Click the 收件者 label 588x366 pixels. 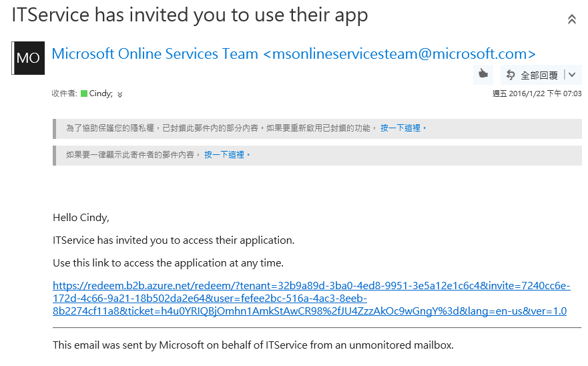click(x=64, y=94)
